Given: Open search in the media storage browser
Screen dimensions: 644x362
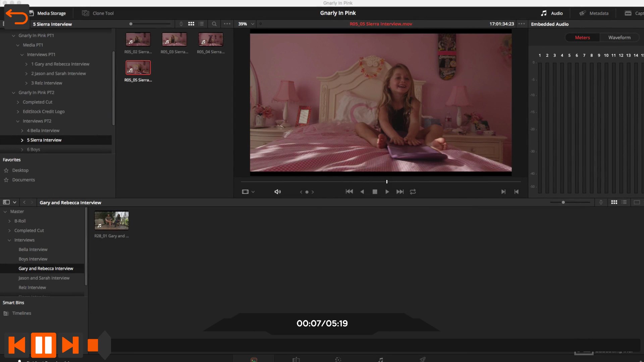Looking at the screenshot, I should [214, 24].
